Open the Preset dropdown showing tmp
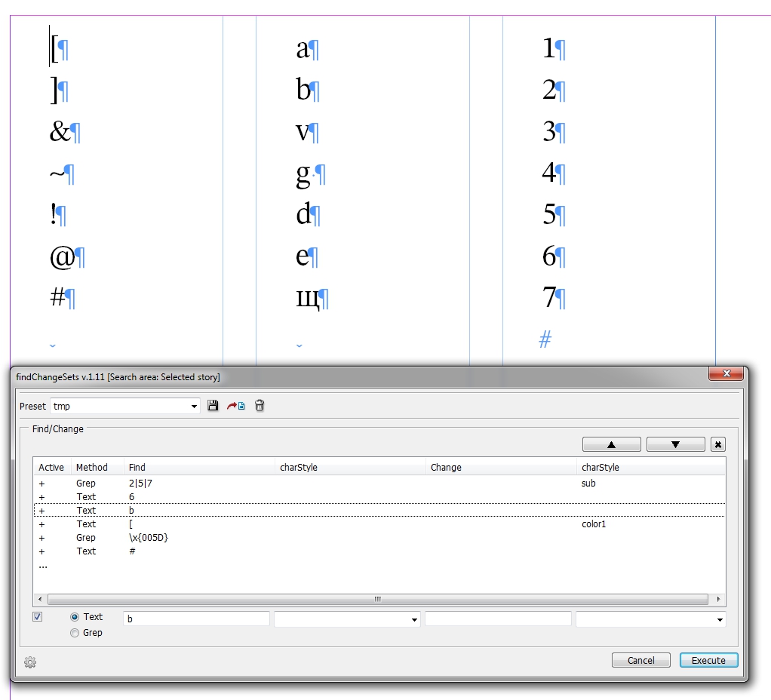The width and height of the screenshot is (771, 700). point(125,406)
